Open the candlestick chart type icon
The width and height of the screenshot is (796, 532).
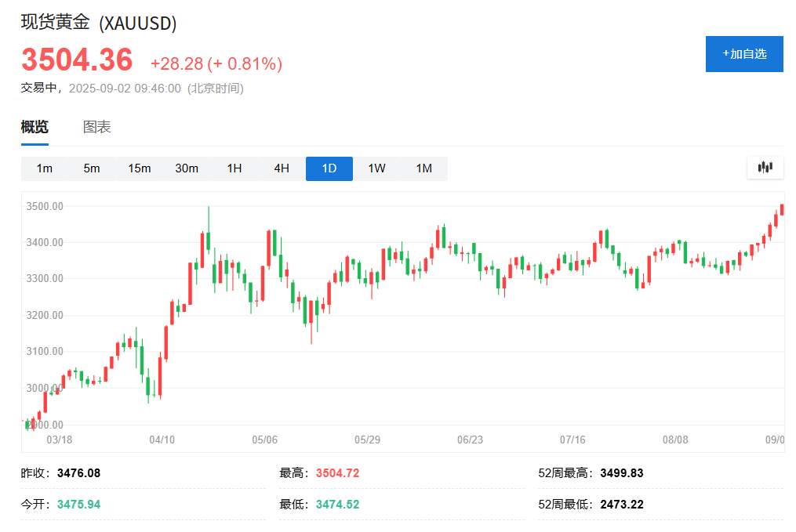point(765,167)
